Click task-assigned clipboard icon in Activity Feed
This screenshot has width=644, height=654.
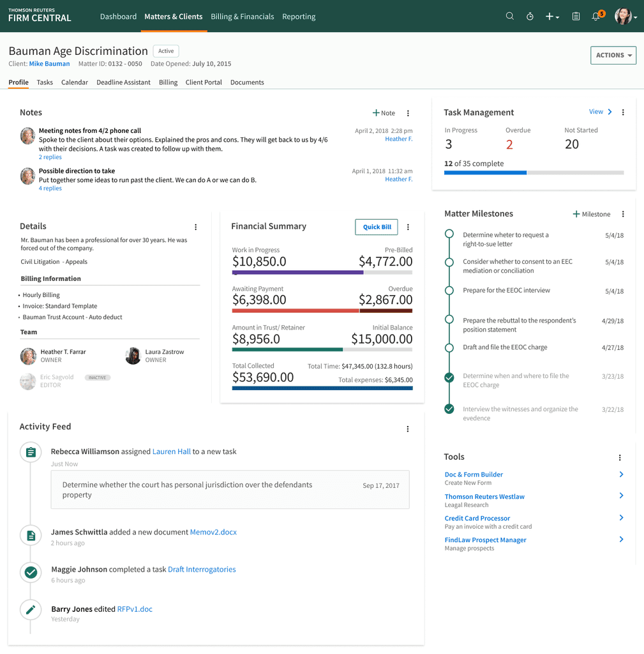tap(31, 452)
